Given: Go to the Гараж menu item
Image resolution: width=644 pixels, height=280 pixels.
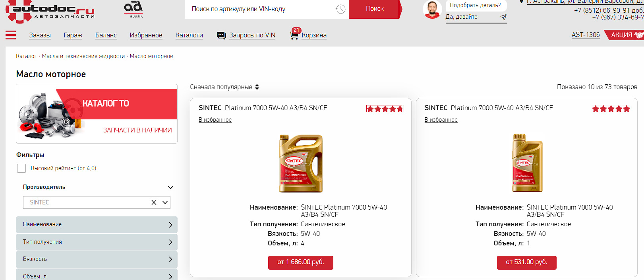Looking at the screenshot, I should (x=73, y=35).
